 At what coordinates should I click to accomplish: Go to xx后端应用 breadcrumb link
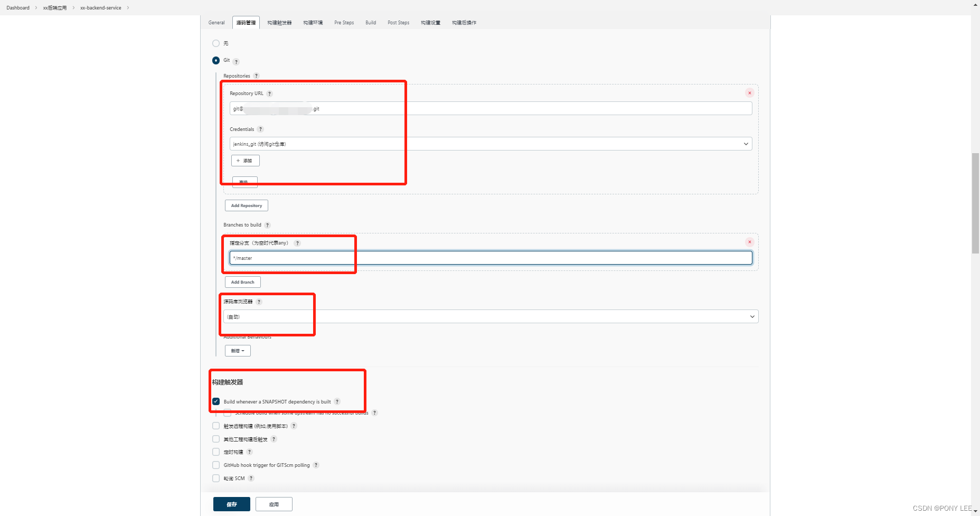coord(55,8)
